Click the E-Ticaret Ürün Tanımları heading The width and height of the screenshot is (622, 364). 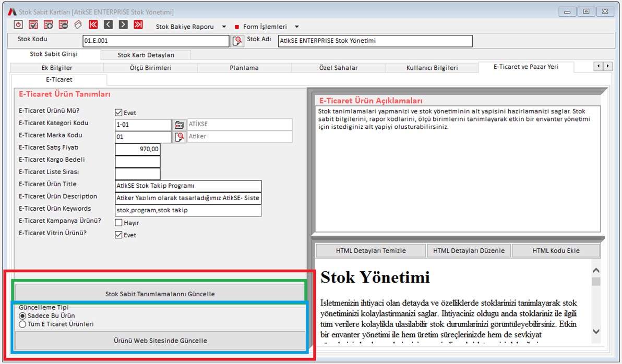click(x=65, y=94)
